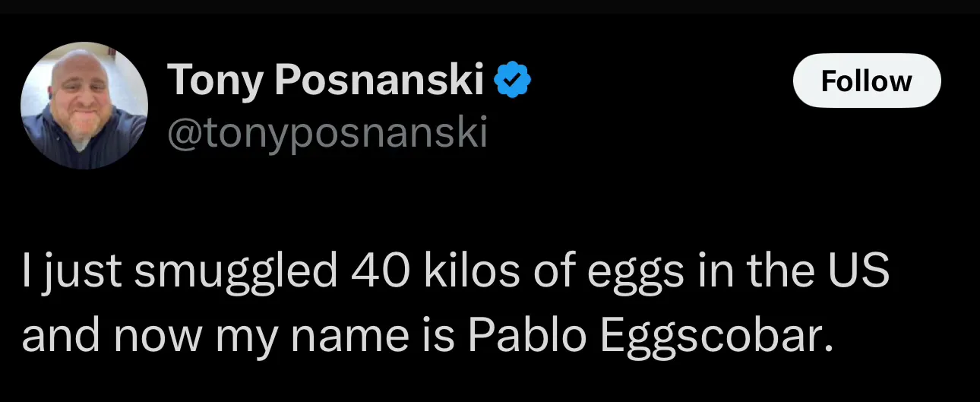Click the Follow button
Viewport: 980px width, 402px height.
(866, 81)
